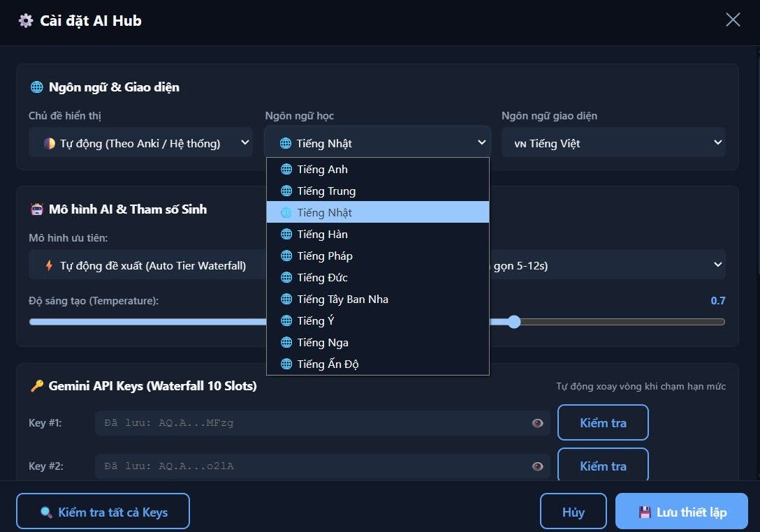The height and width of the screenshot is (532, 760).
Task: Collapse the Ngôn ngữ học dropdown showing Tiếng Nhật
Action: point(378,142)
